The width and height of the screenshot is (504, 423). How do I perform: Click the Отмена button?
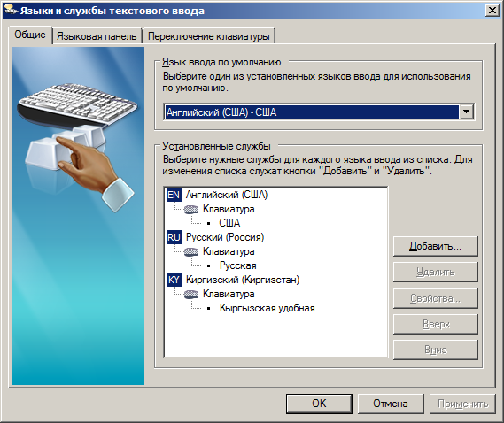click(391, 404)
